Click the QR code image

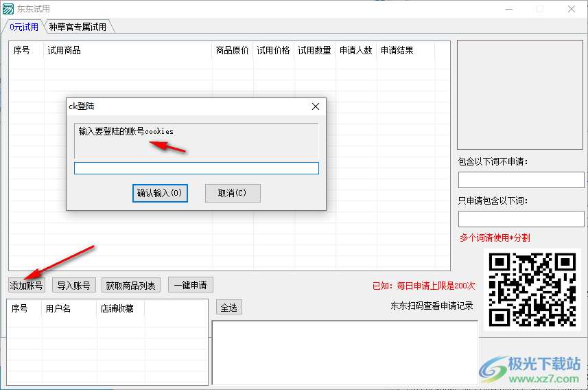pos(532,290)
